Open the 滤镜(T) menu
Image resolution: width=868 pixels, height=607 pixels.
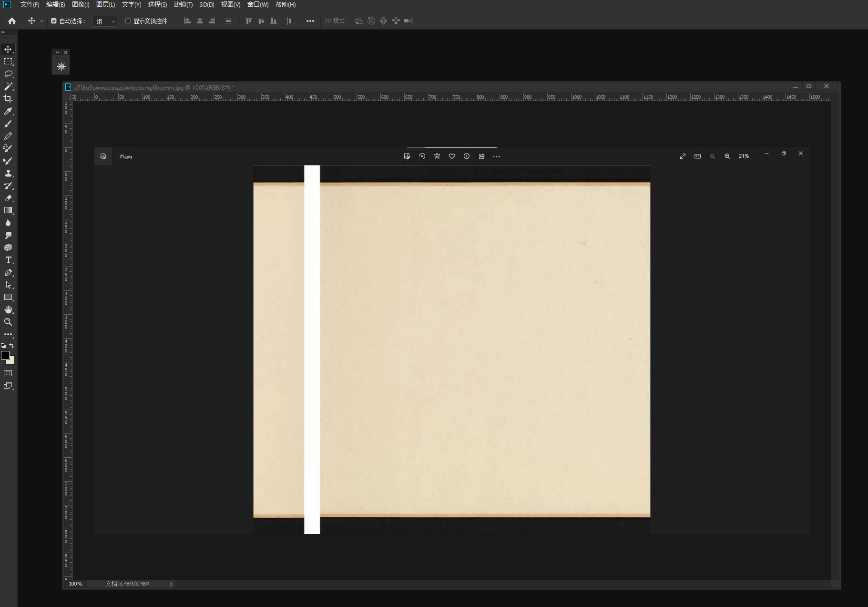tap(183, 5)
